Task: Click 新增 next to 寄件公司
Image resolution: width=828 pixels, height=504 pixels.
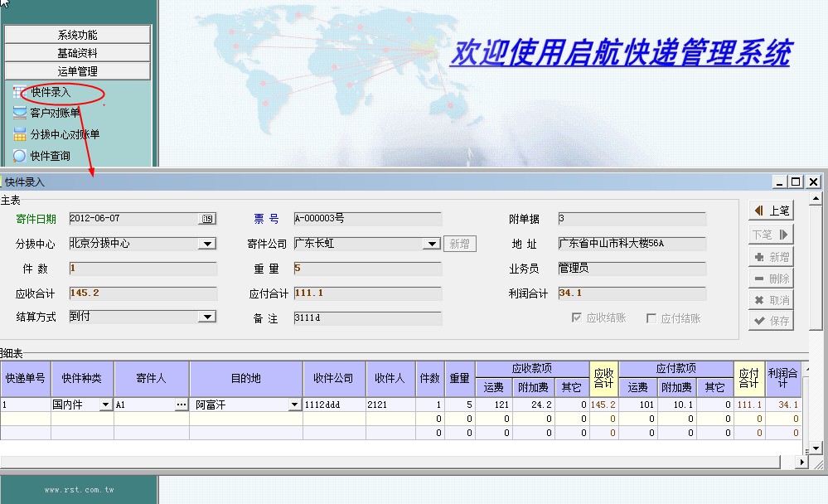Action: point(459,244)
